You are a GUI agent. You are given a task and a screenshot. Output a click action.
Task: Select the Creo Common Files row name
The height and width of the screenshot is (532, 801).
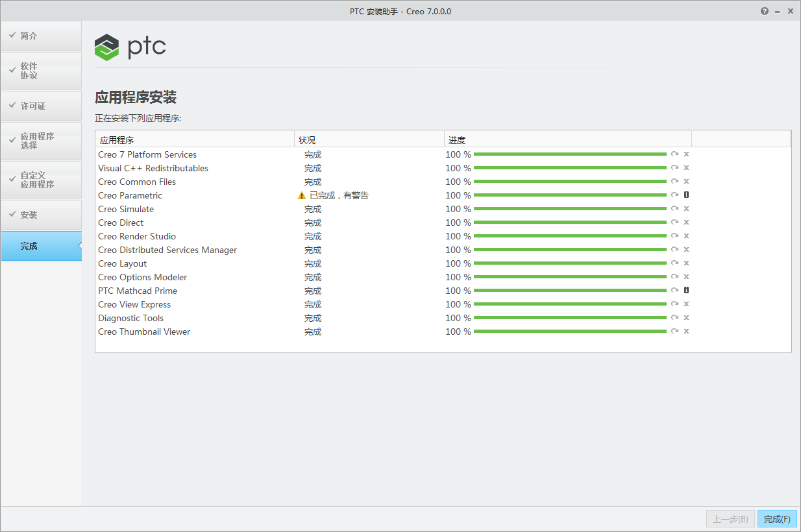coord(137,182)
